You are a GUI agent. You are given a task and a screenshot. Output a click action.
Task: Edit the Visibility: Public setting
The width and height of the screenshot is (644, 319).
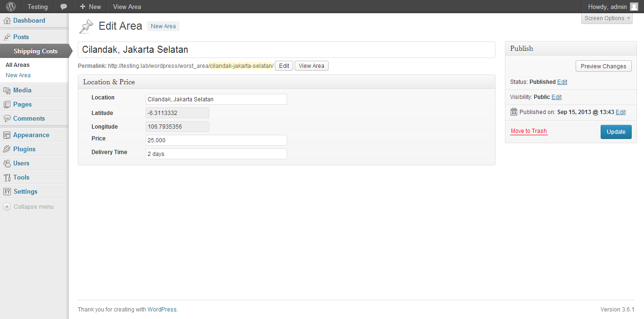pyautogui.click(x=556, y=97)
